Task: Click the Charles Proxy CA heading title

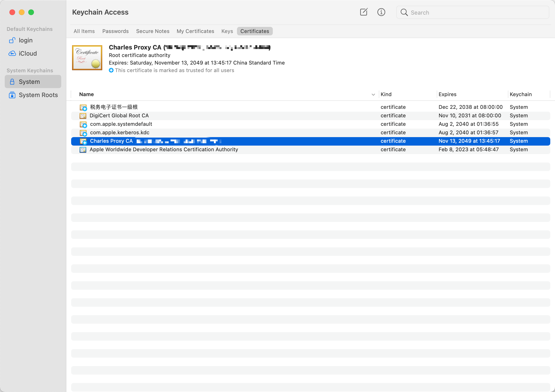Action: click(189, 47)
